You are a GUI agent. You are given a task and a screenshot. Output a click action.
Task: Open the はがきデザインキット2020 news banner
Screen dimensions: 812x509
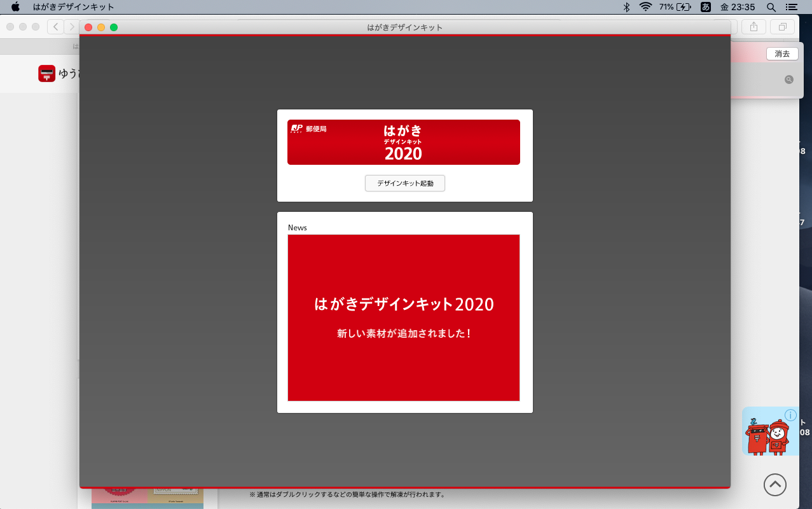coord(404,318)
